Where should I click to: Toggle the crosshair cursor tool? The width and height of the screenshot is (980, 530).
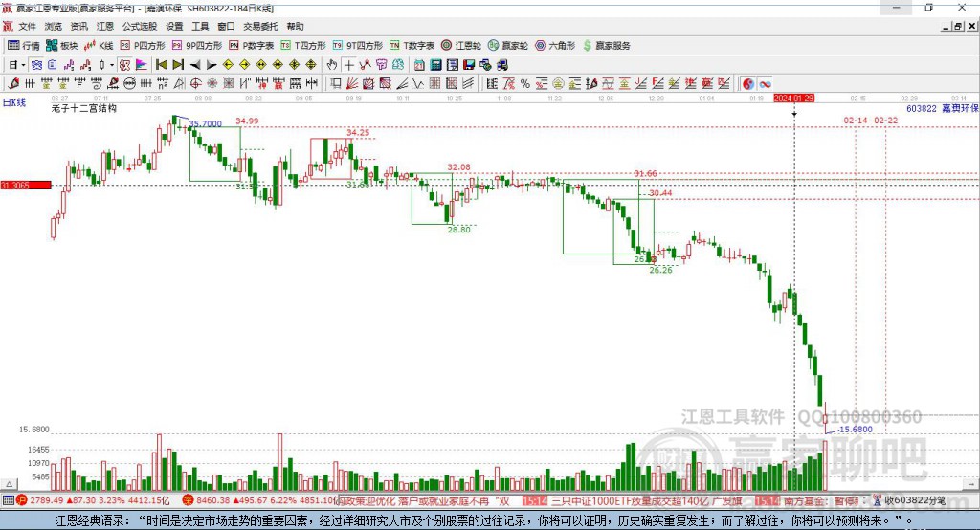(349, 65)
